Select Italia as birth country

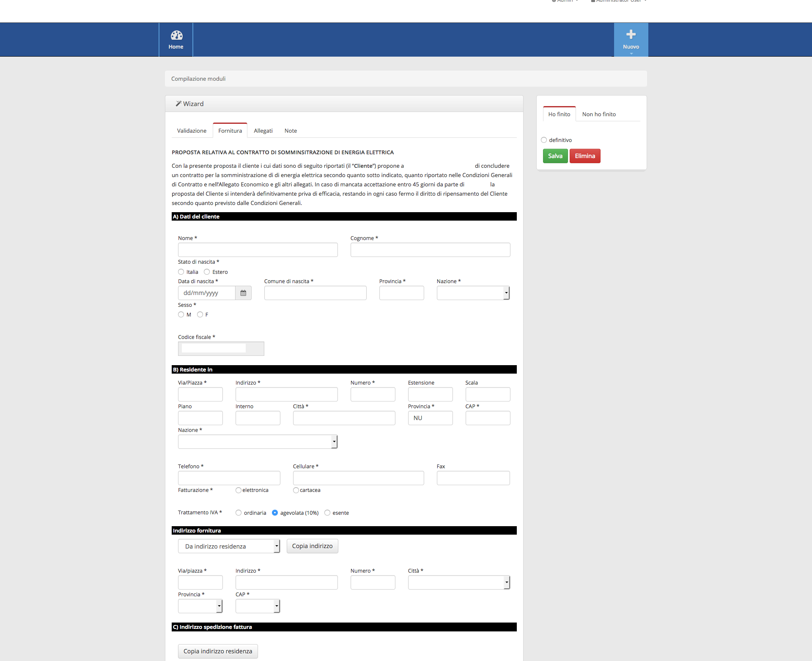(181, 272)
